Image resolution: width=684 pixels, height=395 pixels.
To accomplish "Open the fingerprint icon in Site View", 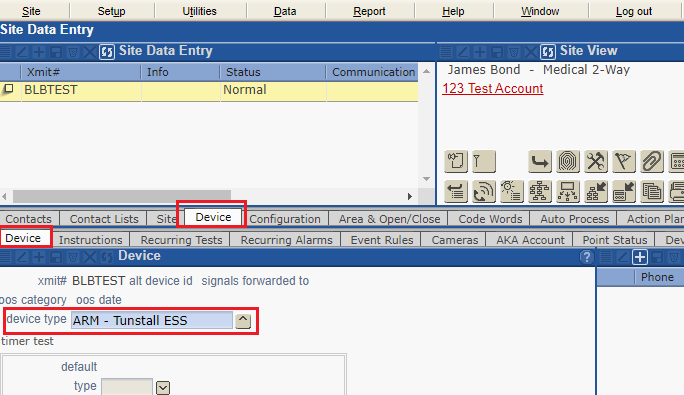I will pyautogui.click(x=568, y=161).
